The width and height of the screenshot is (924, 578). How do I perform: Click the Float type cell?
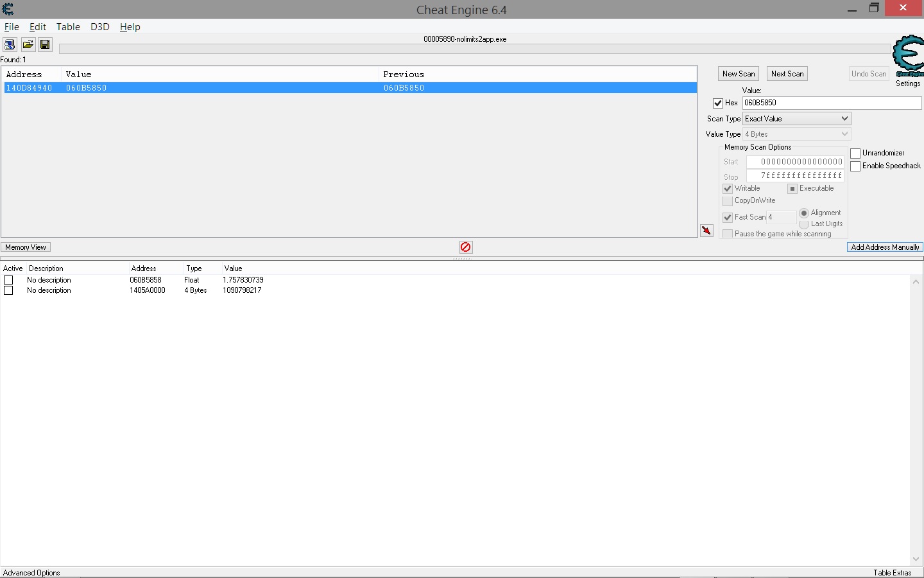192,280
